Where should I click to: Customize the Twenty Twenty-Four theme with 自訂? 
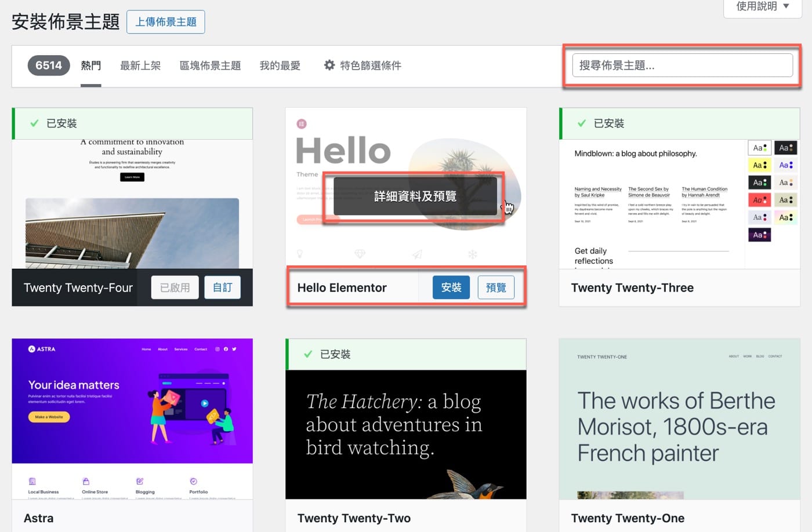[223, 287]
